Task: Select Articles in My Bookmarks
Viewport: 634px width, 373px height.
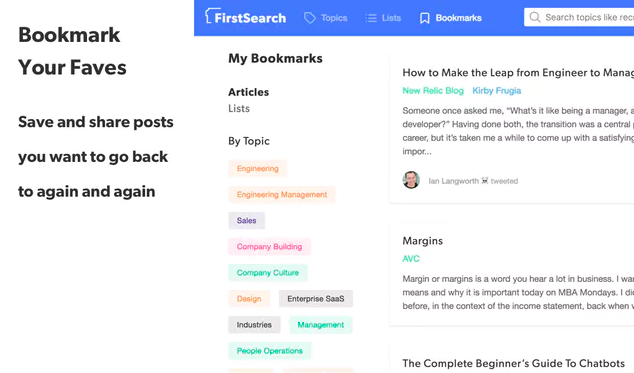Action: point(249,92)
